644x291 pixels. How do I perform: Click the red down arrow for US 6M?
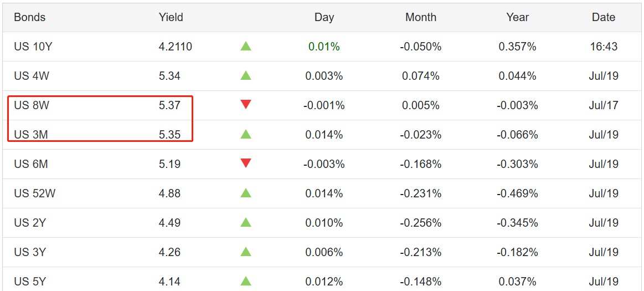tap(246, 163)
